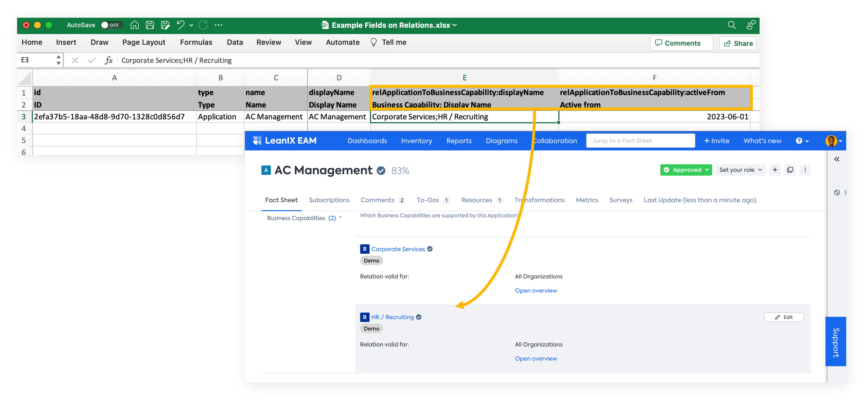The image size is (868, 404).
Task: Open the Home ribbon tab
Action: click(x=32, y=42)
